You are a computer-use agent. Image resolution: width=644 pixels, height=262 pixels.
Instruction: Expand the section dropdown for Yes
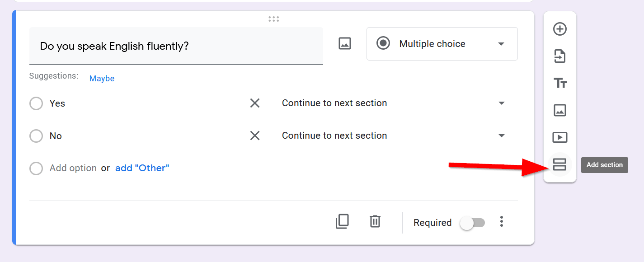(x=501, y=103)
